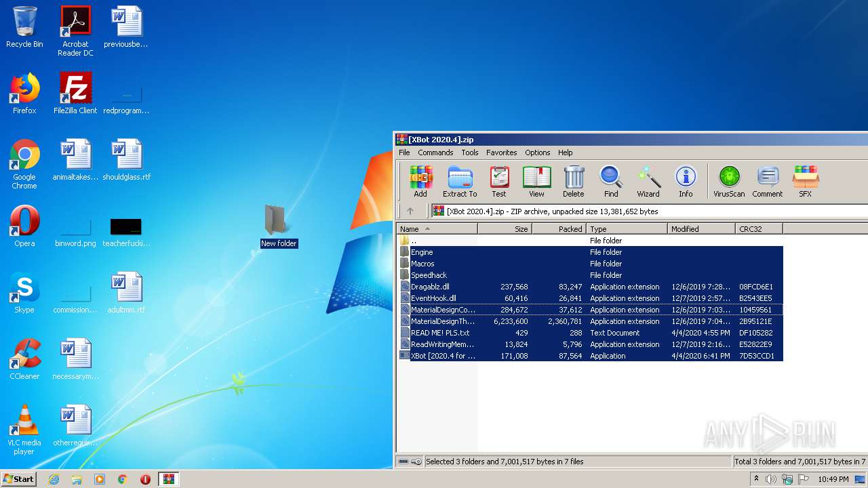Select the Macros folder row
Image resolution: width=868 pixels, height=488 pixels.
(x=590, y=264)
